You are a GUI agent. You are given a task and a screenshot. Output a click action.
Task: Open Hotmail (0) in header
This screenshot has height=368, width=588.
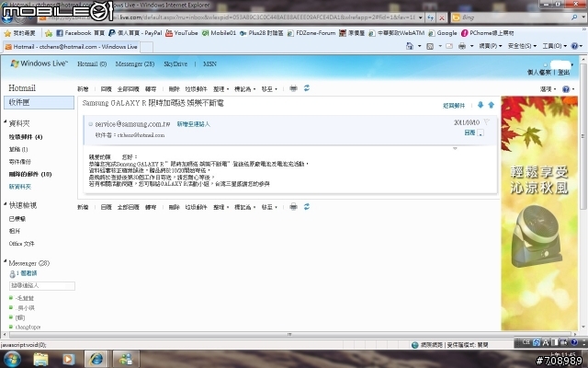click(x=92, y=63)
